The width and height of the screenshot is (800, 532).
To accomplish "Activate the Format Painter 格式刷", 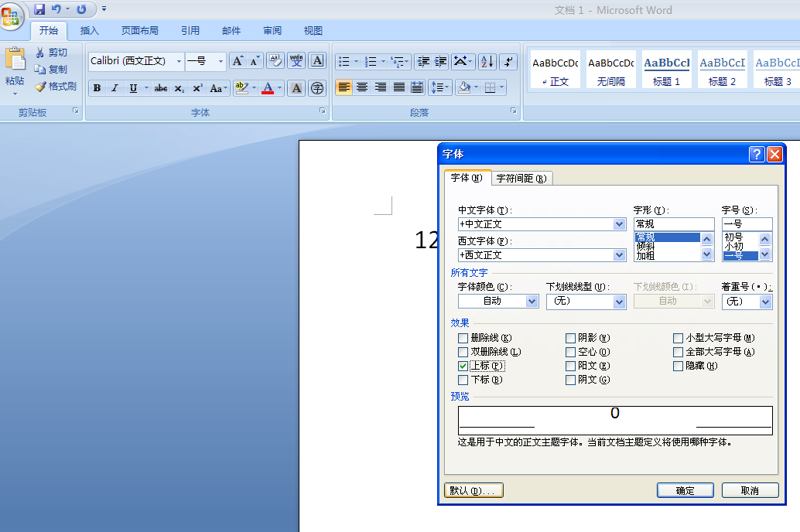I will point(56,86).
